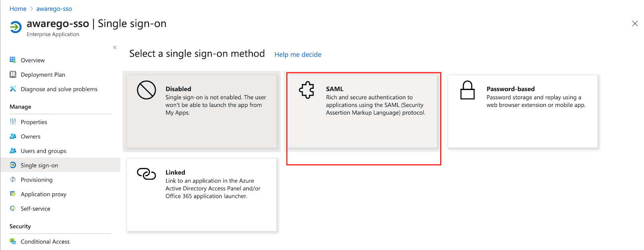Screen dimensions: 644x250
Task: Click the Owners people icon
Action: tap(13, 136)
